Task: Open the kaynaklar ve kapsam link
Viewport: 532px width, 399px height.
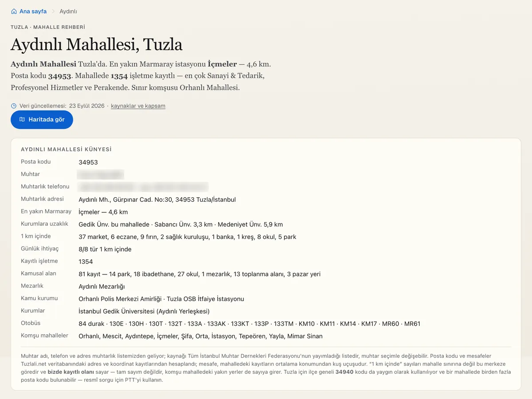Action: click(x=138, y=106)
